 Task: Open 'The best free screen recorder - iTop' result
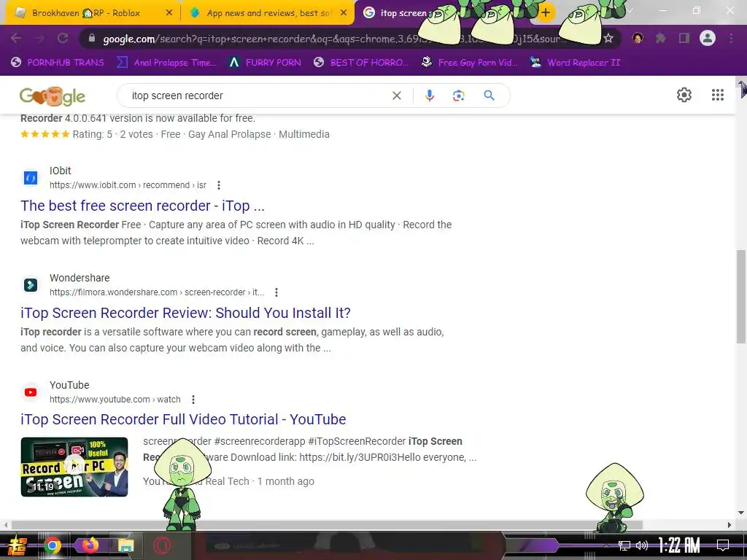[x=142, y=206]
